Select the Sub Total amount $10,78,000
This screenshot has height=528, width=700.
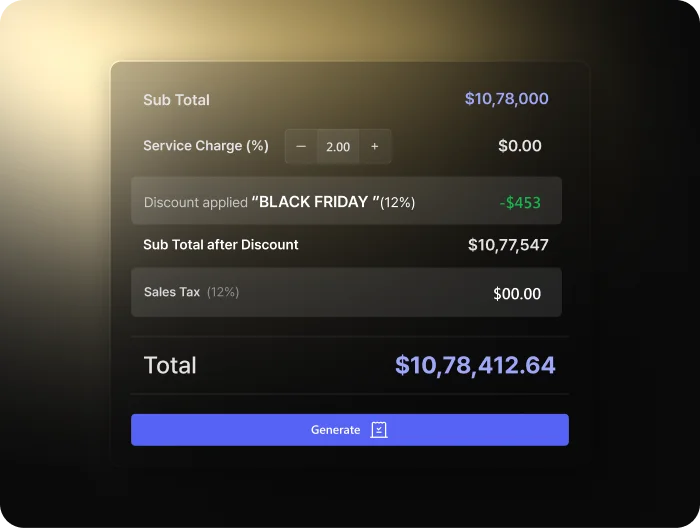click(506, 99)
